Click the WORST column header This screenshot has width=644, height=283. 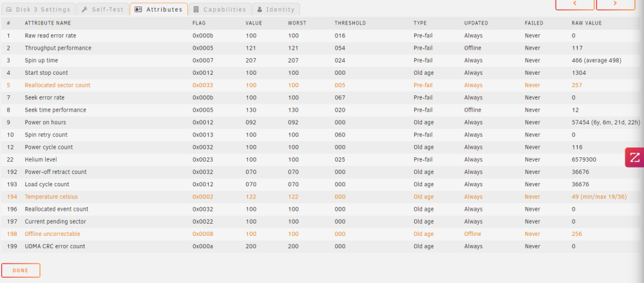(x=297, y=23)
